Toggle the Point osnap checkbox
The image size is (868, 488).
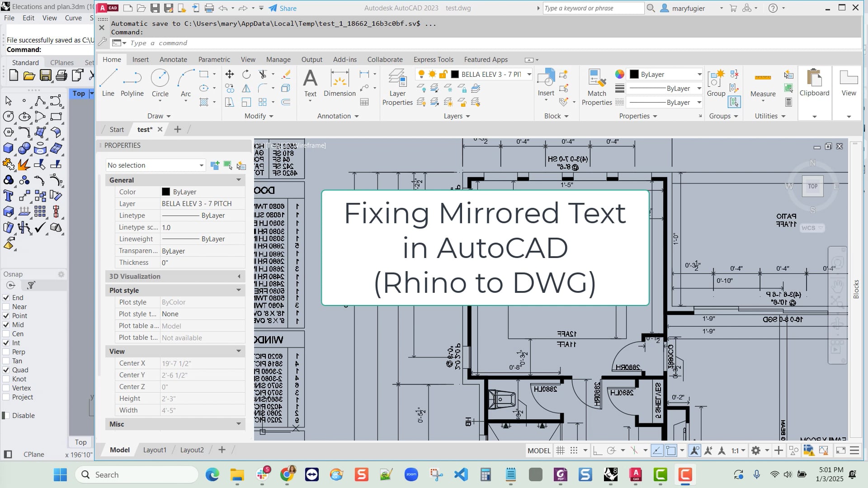click(x=6, y=316)
